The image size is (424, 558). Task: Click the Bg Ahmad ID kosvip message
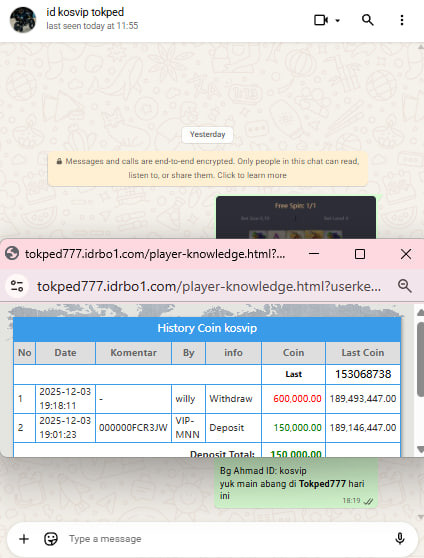pos(295,483)
